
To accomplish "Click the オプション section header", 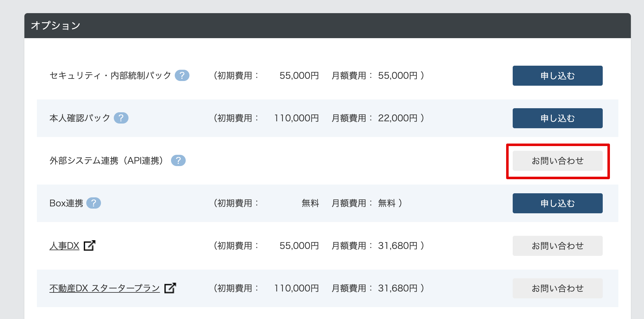I will 56,26.
